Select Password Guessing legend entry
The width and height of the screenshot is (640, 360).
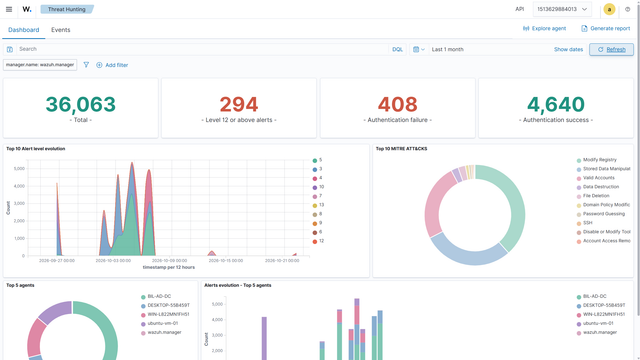pos(601,214)
